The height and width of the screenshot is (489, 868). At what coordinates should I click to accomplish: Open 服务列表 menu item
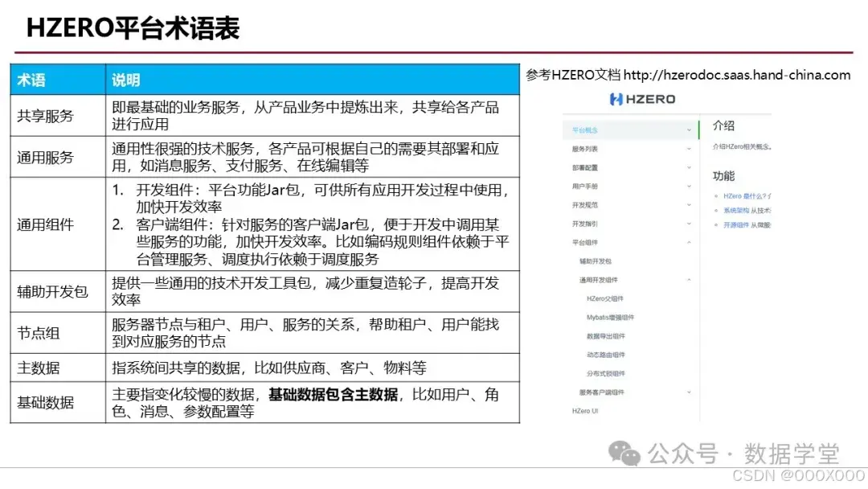[584, 149]
